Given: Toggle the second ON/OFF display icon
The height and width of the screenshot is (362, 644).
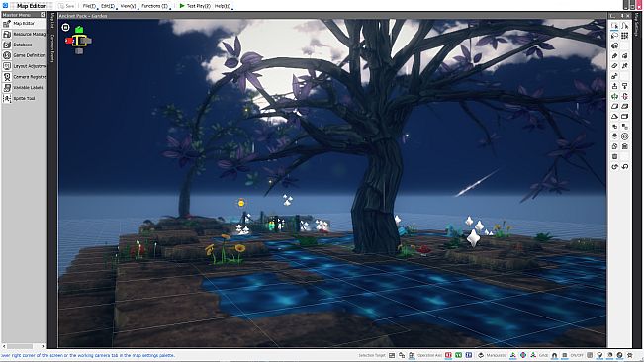Looking at the screenshot, I should click(x=599, y=355).
